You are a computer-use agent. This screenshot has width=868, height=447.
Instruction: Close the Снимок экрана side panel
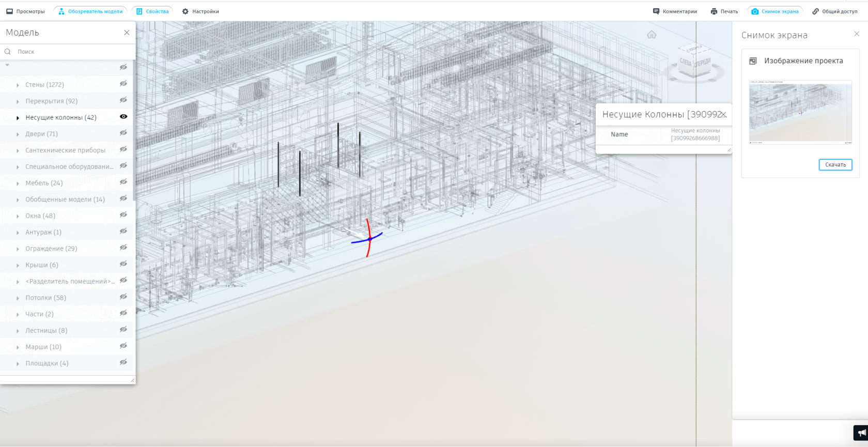tap(857, 34)
